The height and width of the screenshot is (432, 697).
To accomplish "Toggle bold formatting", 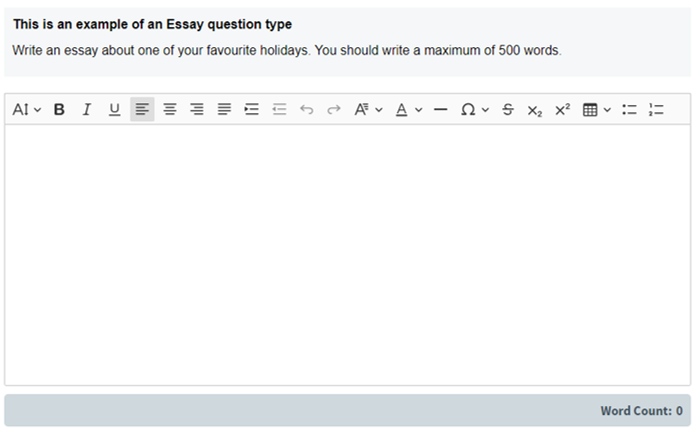I will point(59,110).
